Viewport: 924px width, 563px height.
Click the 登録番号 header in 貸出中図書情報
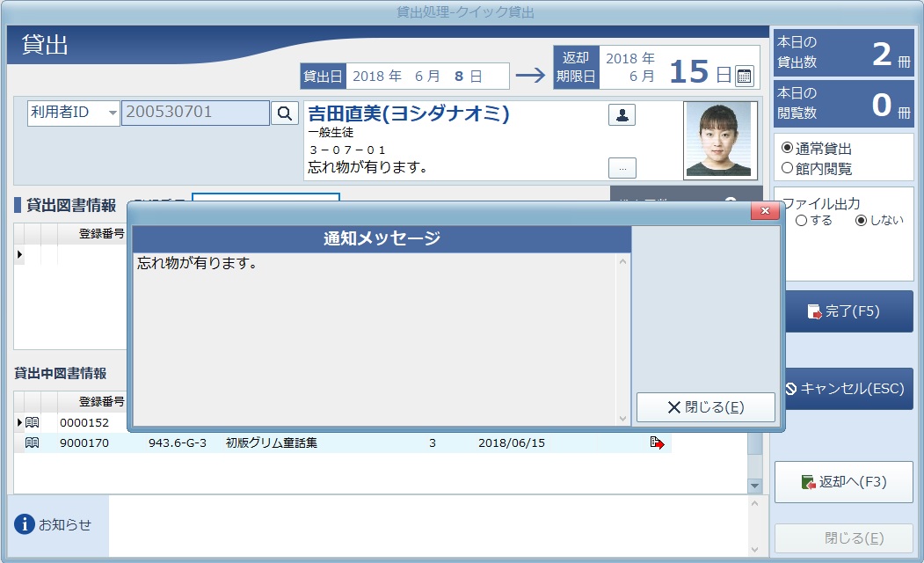(101, 401)
